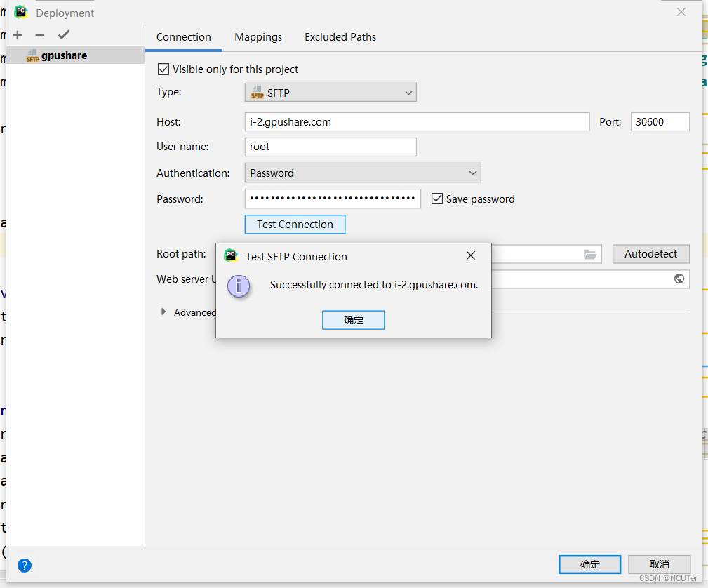This screenshot has height=588, width=708.
Task: Click the Autodetect button for Root path
Action: click(651, 254)
